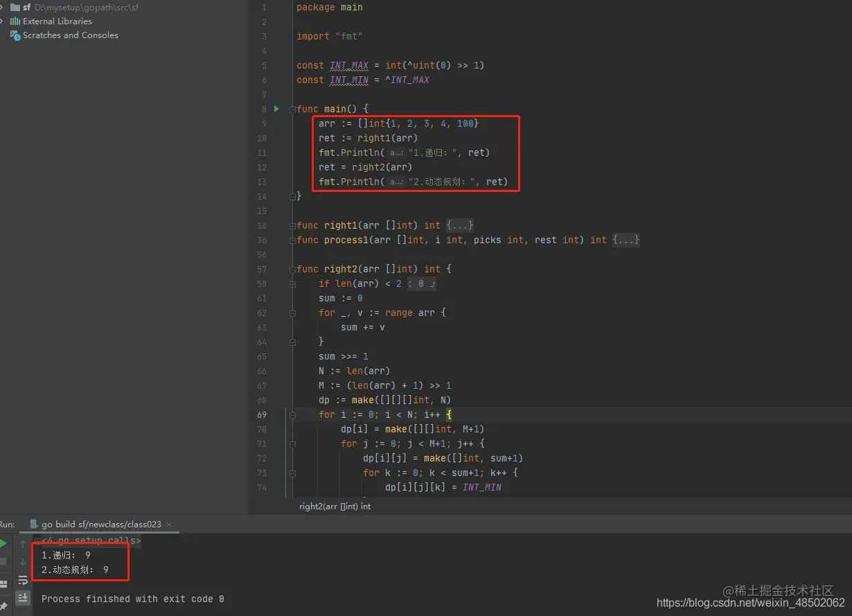852x616 pixels.
Task: Expand the External Libraries tree node
Action: [x=3, y=21]
